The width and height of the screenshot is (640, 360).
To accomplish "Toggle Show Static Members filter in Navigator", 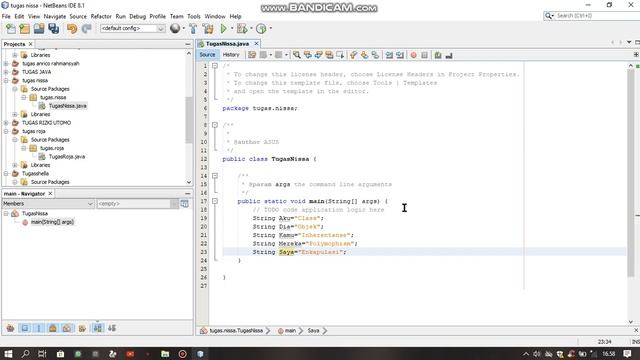I will pyautogui.click(x=39, y=328).
